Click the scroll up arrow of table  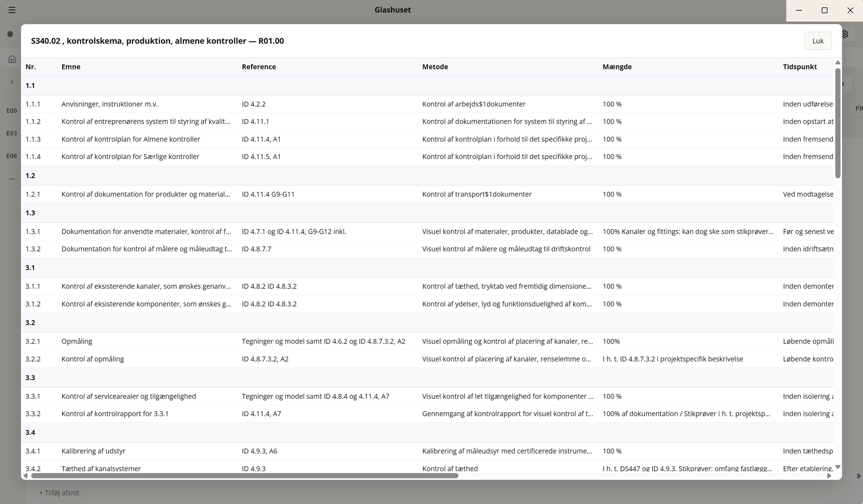click(x=838, y=63)
